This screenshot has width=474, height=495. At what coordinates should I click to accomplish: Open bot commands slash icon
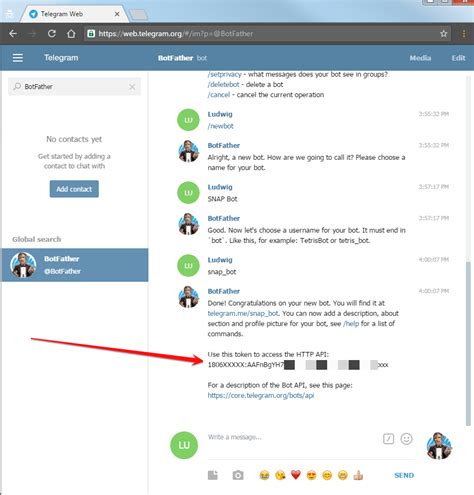point(388,439)
